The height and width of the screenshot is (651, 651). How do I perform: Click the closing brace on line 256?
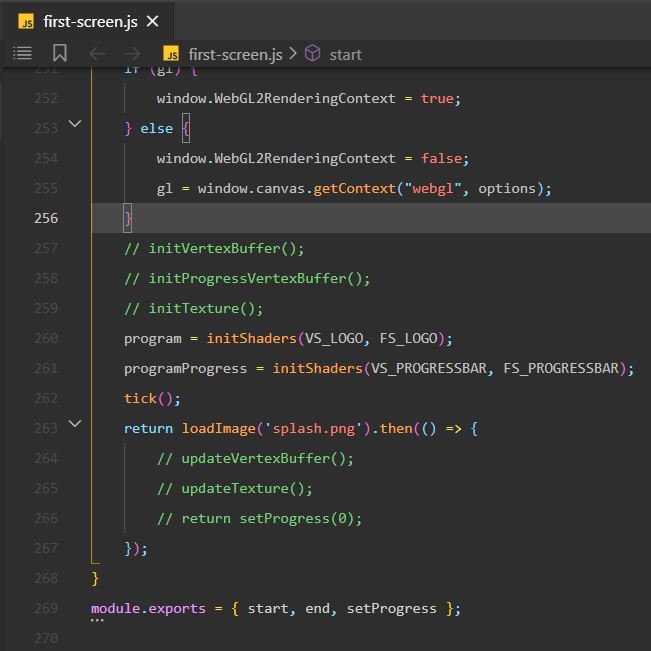pos(128,218)
